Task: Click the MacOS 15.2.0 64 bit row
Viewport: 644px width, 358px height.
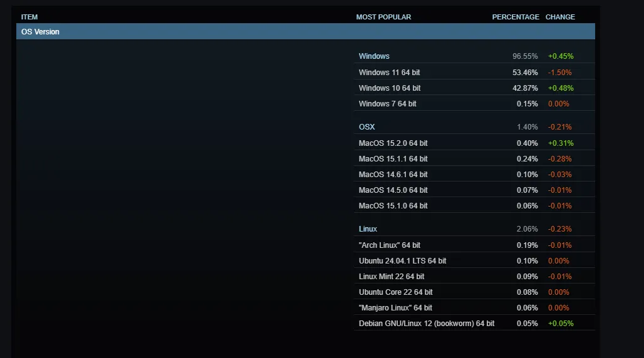Action: 393,143
